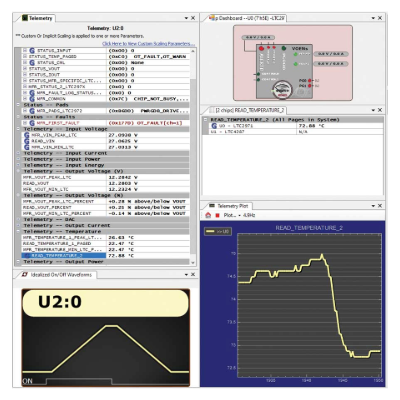
Task: Expand the STATUS_TEMP_PAGED row
Action: pyautogui.click(x=25, y=57)
